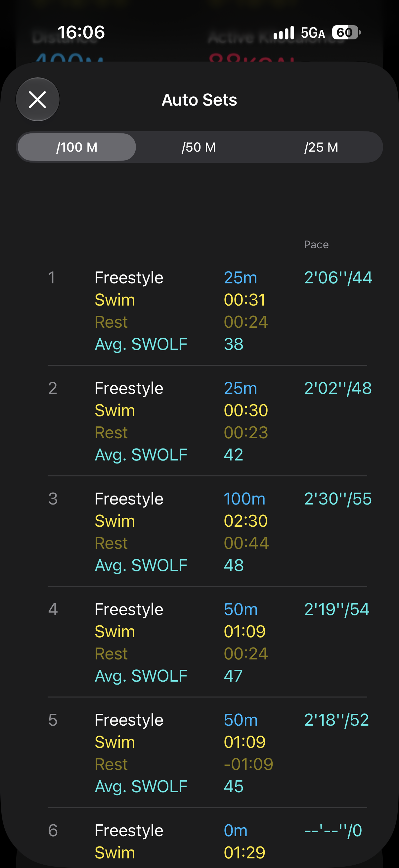
Task: Tap the battery indicator in status bar
Action: [346, 33]
